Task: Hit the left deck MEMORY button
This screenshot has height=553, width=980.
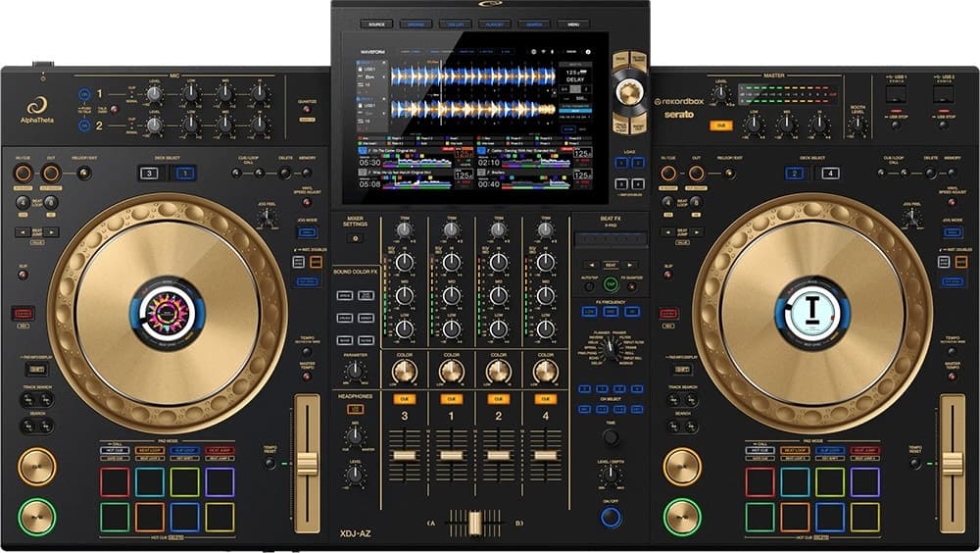Action: tap(306, 173)
